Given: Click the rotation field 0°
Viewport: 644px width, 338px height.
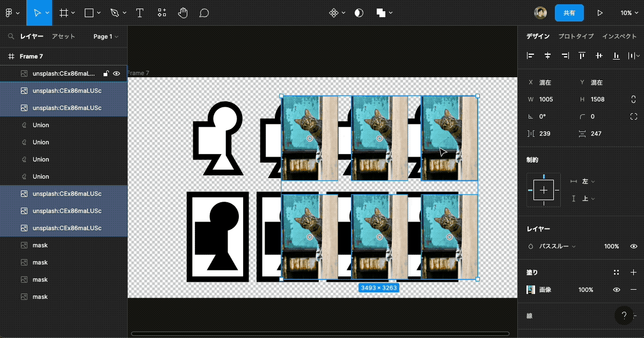Looking at the screenshot, I should click(548, 116).
